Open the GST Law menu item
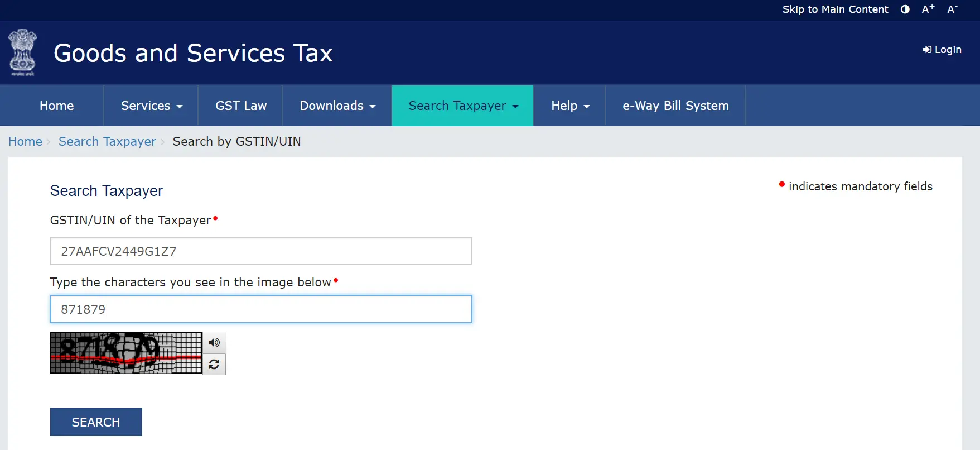Viewport: 980px width, 450px height. click(241, 106)
